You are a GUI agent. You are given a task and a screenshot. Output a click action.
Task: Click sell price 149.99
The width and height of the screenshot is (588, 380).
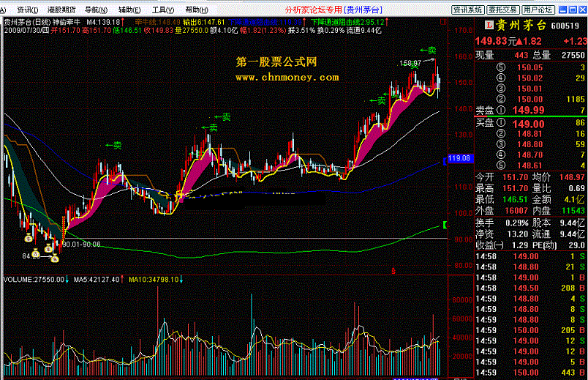pyautogui.click(x=528, y=110)
